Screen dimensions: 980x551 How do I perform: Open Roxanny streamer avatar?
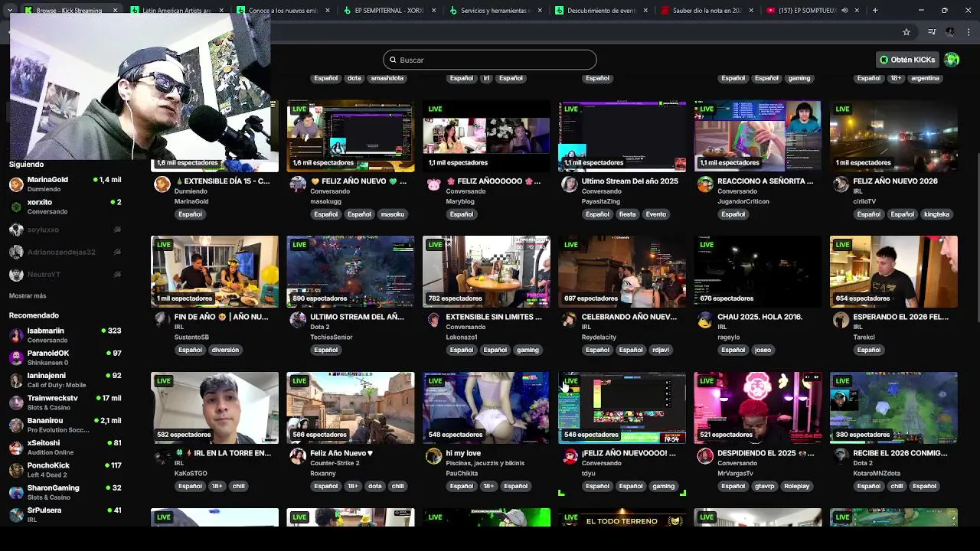coord(298,456)
